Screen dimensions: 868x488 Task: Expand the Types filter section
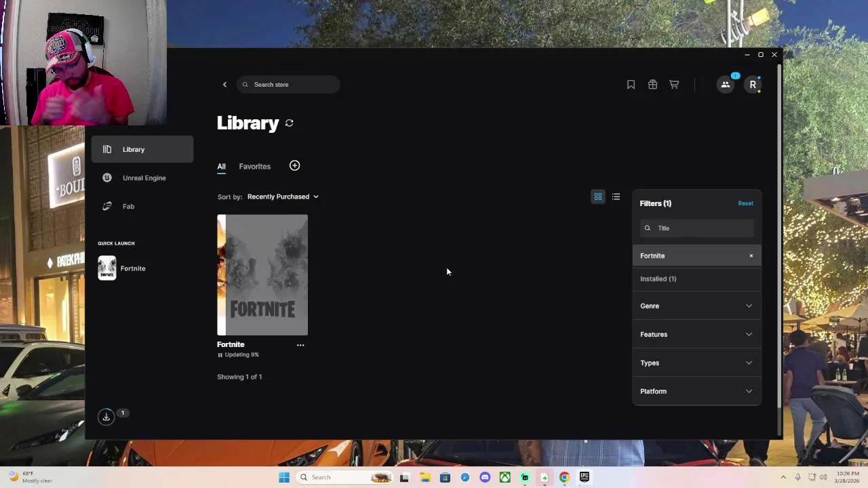(x=697, y=363)
